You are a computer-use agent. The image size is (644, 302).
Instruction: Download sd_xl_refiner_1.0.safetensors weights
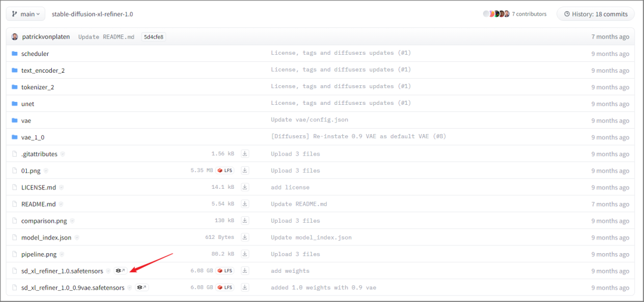pyautogui.click(x=245, y=271)
